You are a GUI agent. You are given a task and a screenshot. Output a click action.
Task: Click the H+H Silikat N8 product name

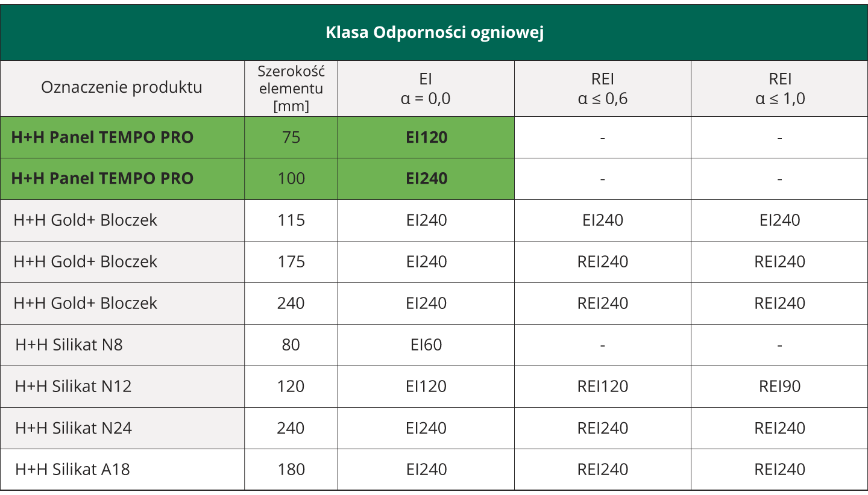pyautogui.click(x=69, y=345)
